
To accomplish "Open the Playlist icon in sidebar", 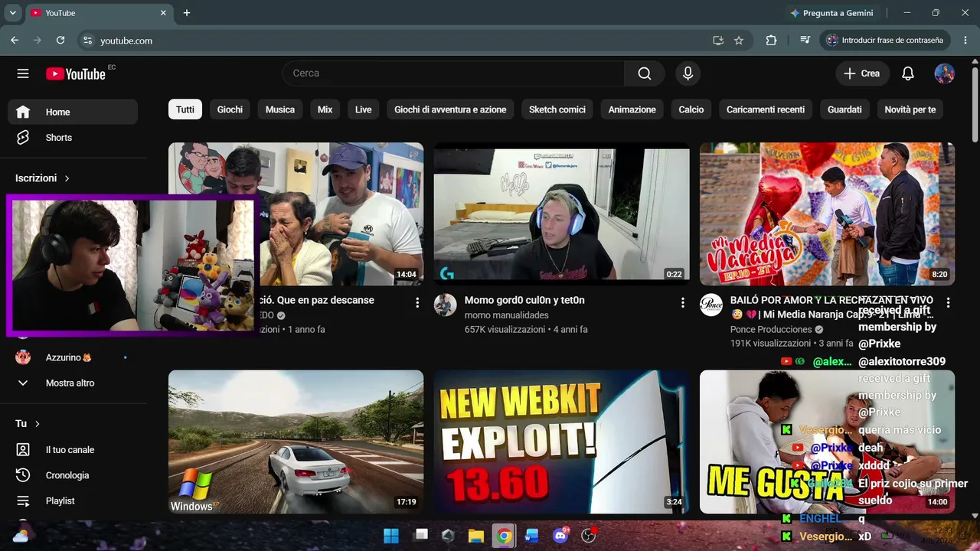I will click(23, 500).
